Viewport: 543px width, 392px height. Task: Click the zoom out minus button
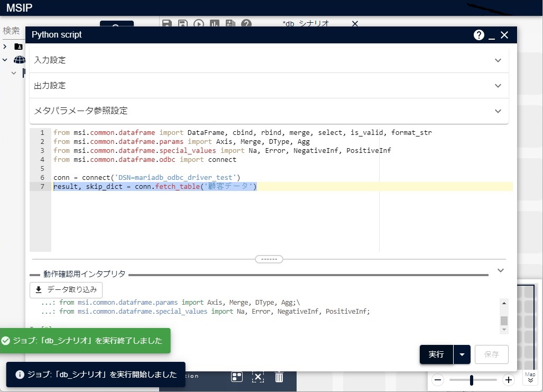point(438,380)
